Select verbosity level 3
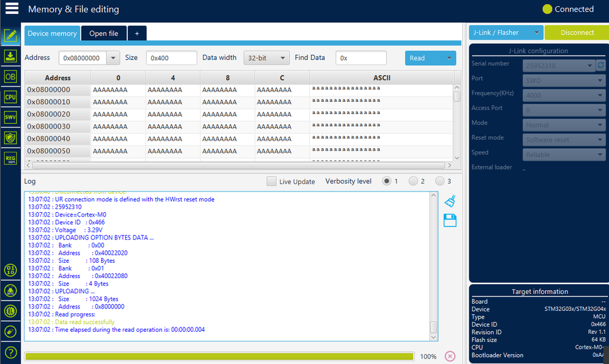 (x=440, y=181)
